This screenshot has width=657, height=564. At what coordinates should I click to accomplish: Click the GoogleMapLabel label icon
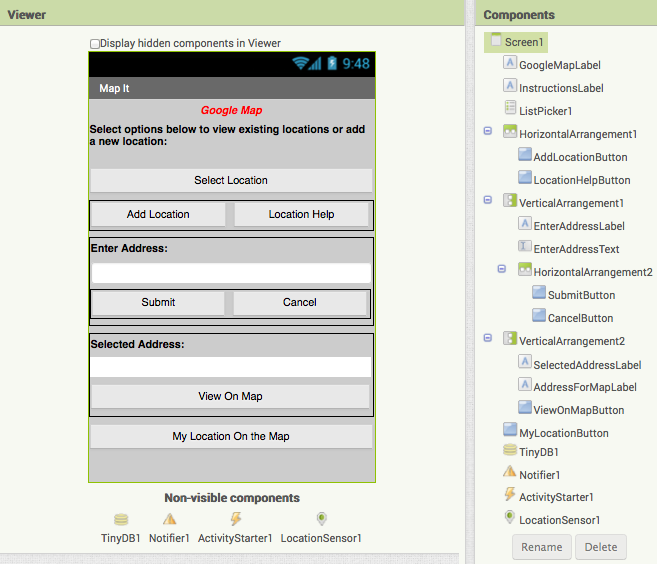click(510, 63)
